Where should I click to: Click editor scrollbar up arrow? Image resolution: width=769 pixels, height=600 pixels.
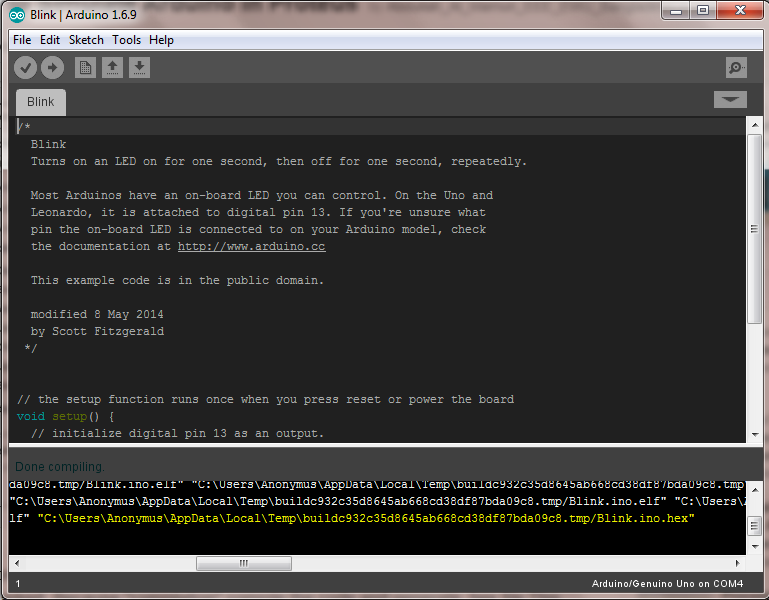pyautogui.click(x=754, y=125)
